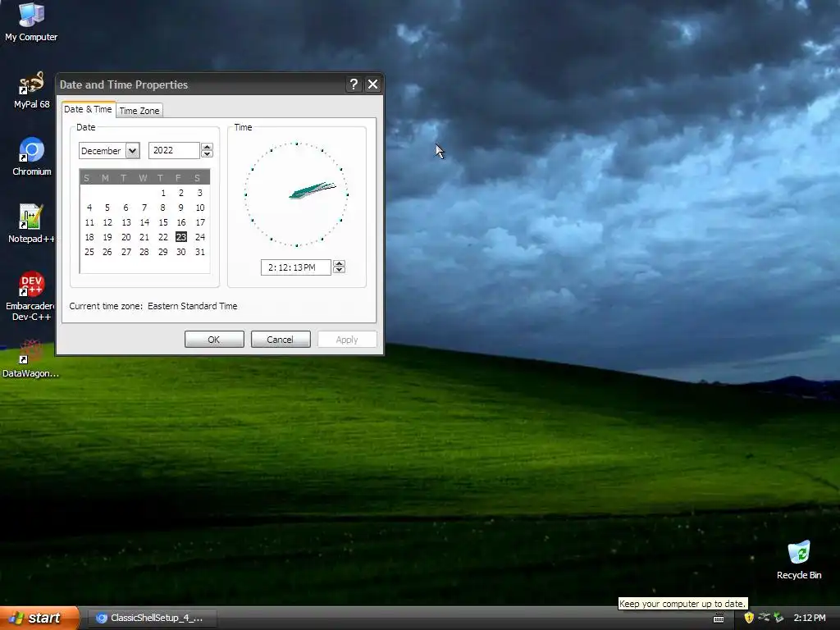Select day 1 in the calendar

pyautogui.click(x=163, y=193)
